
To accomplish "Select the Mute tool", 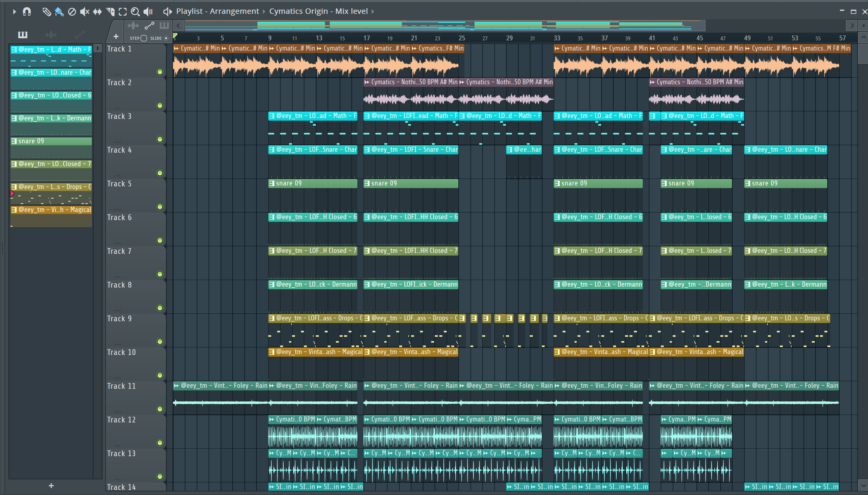I will tap(84, 11).
